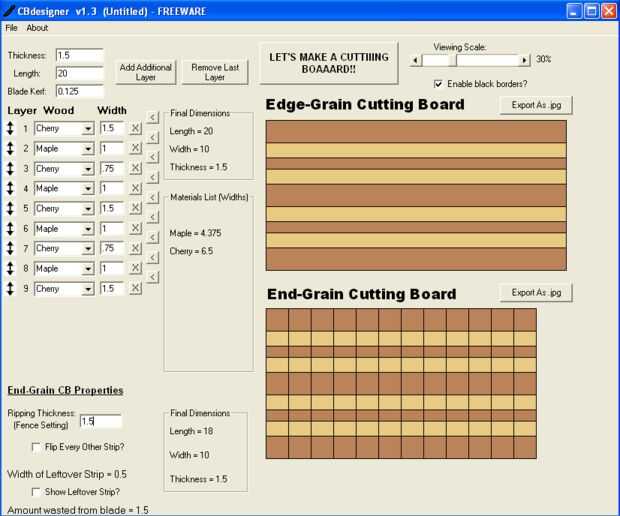Remove layer 8 using its X button
Viewport: 620px width, 516px height.
pyautogui.click(x=135, y=268)
